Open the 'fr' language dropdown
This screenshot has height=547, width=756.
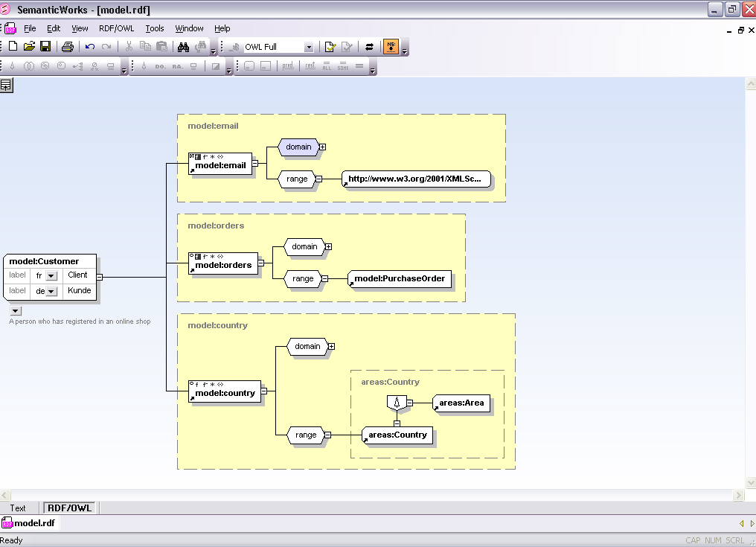point(51,275)
